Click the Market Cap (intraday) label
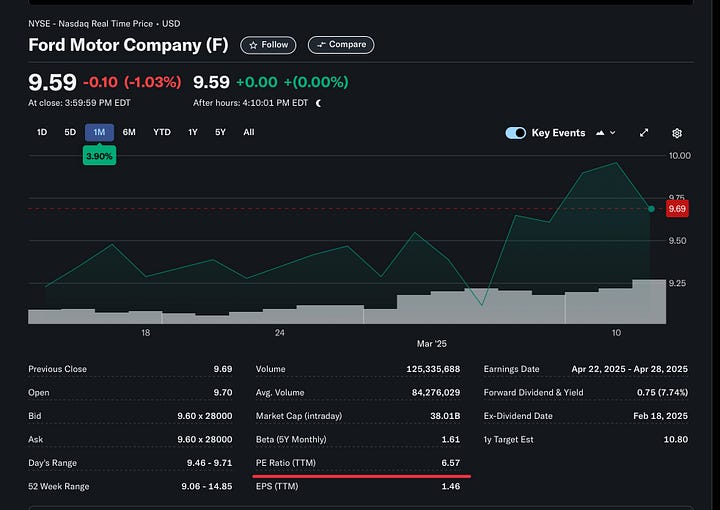Image resolution: width=720 pixels, height=510 pixels. coord(299,416)
